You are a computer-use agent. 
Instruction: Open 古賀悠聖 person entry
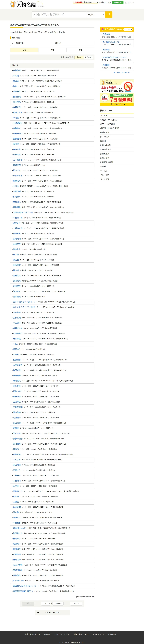pos(17,71)
